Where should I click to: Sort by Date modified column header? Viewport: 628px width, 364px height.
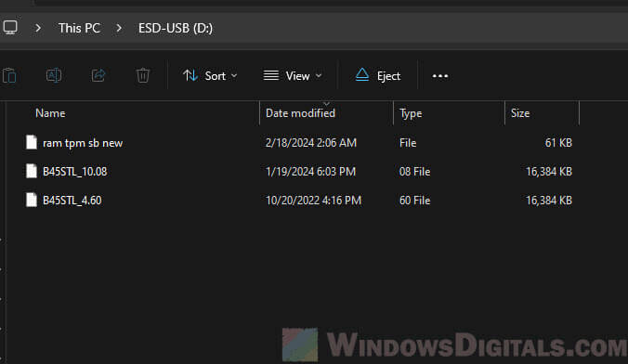tap(300, 113)
